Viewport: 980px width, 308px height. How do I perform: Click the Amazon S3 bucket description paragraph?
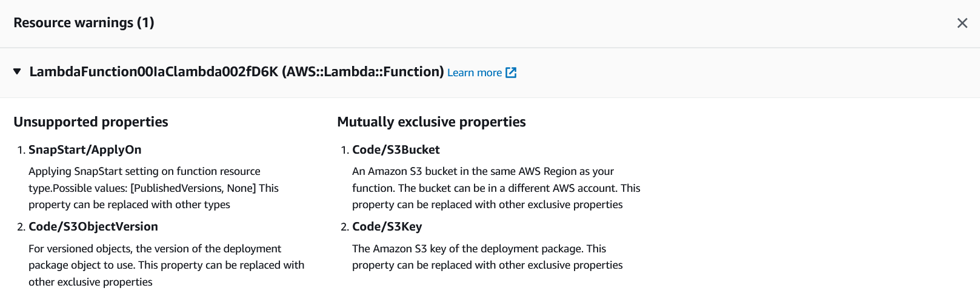click(x=496, y=188)
